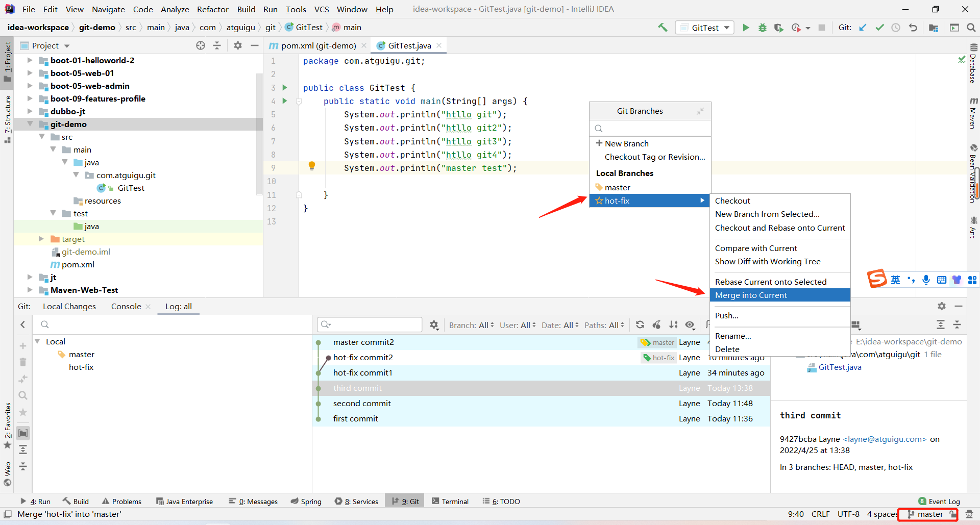980x525 pixels.
Task: Switch to the Local Changes tab
Action: tap(69, 306)
